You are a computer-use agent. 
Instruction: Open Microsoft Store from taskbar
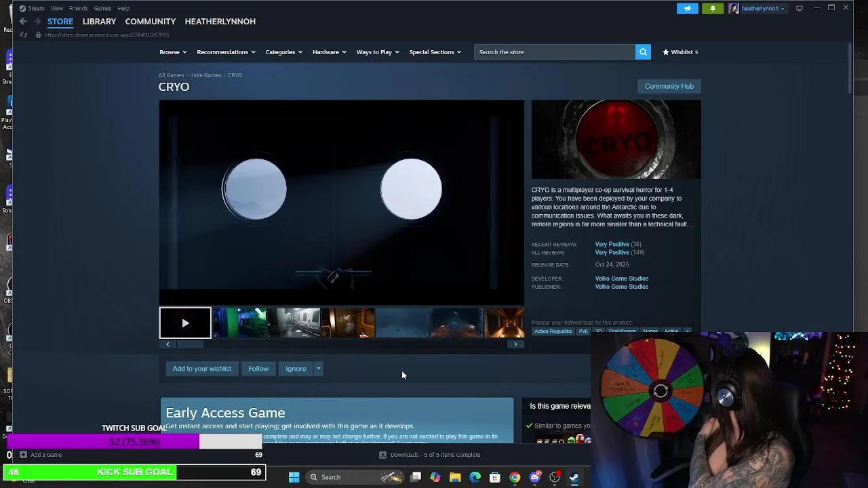click(x=495, y=477)
